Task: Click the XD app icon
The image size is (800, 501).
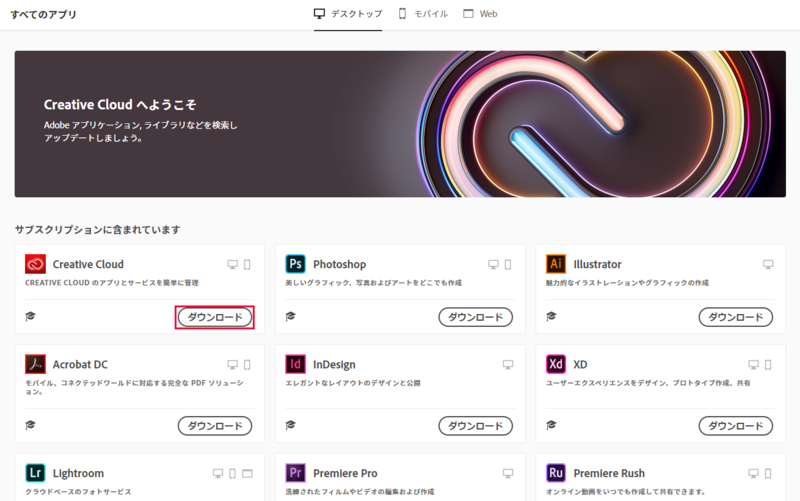Action: tap(556, 364)
